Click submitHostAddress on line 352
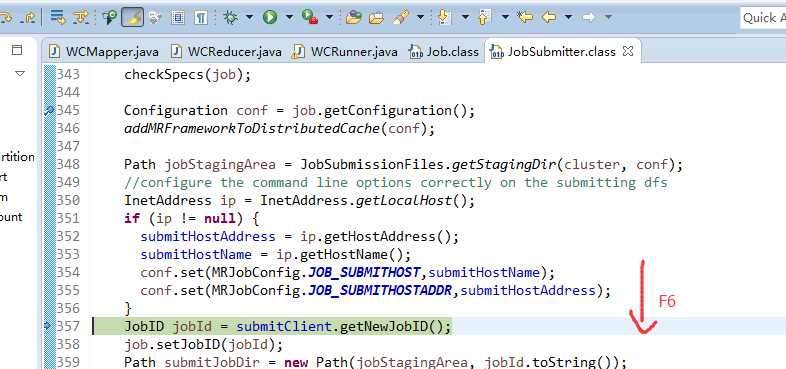 tap(208, 236)
